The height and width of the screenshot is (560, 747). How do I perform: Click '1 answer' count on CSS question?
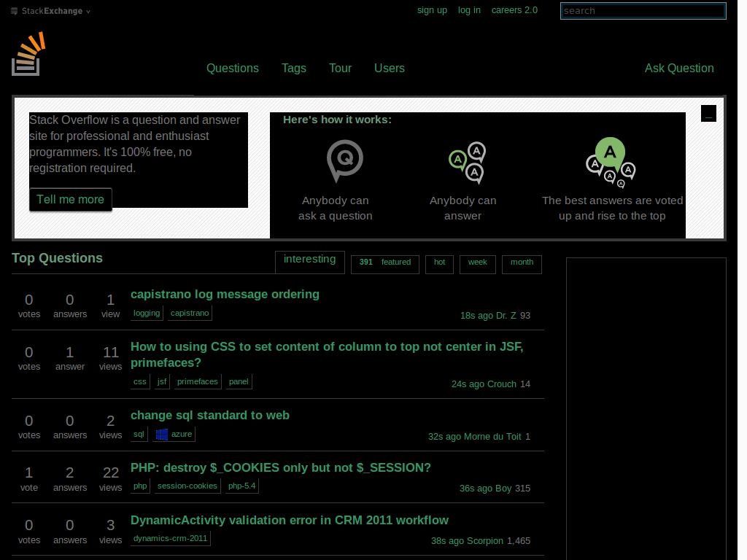point(70,358)
